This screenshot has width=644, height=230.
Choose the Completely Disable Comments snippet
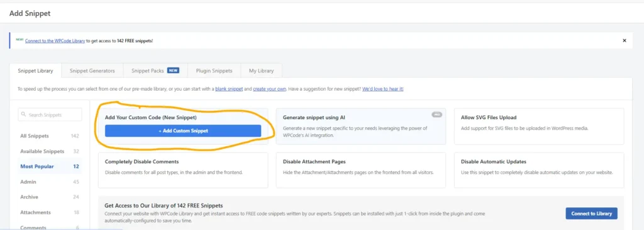click(183, 170)
